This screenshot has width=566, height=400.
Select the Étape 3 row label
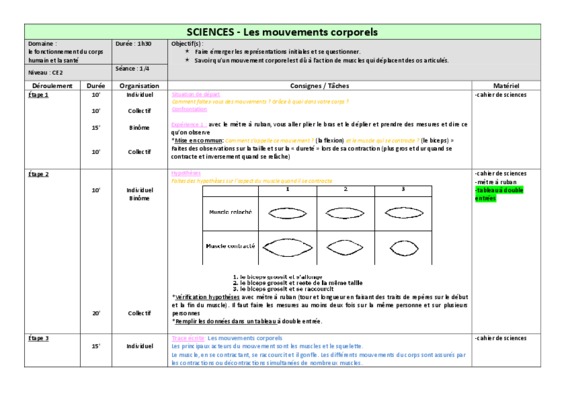point(38,338)
